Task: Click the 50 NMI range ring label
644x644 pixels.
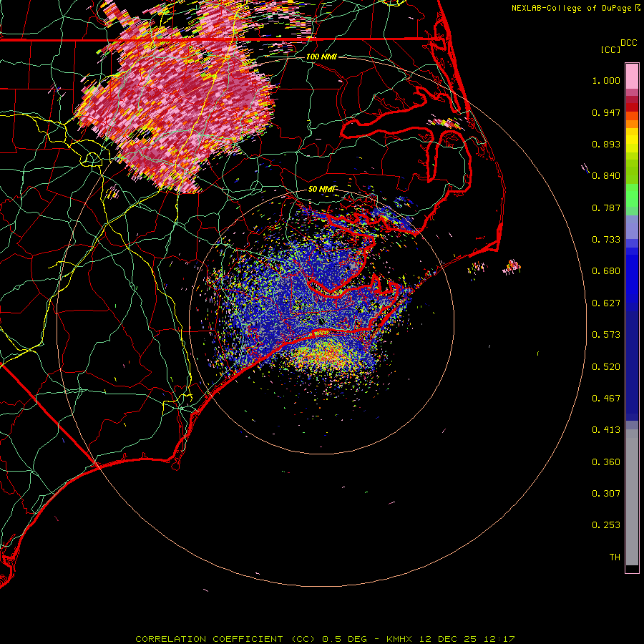Action: tap(321, 190)
